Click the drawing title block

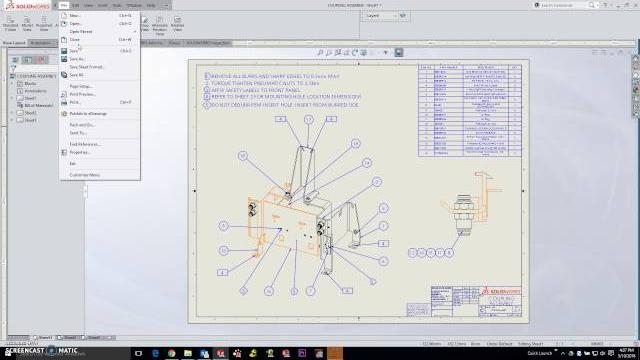[476, 302]
